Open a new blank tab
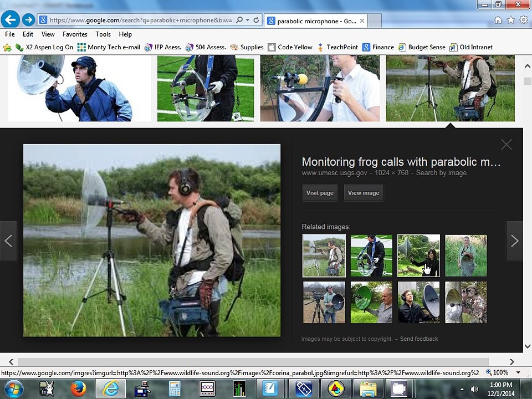532x399 pixels. click(x=375, y=21)
